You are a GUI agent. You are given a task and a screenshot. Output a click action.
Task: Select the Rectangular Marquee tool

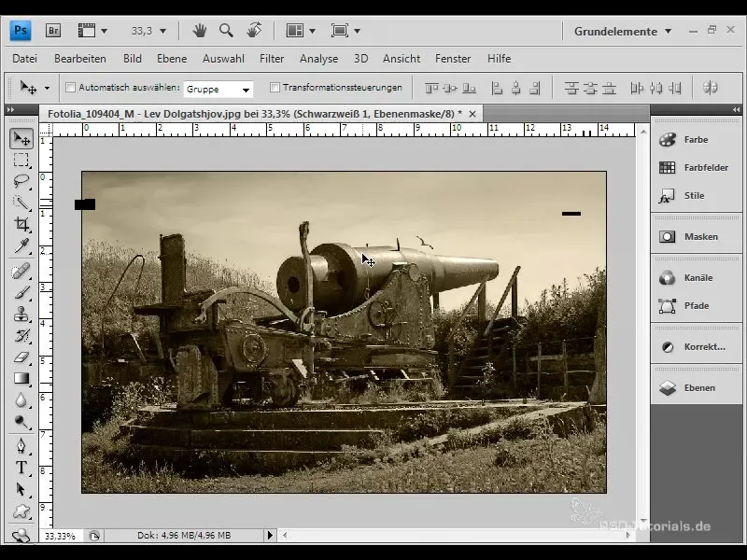coord(21,160)
